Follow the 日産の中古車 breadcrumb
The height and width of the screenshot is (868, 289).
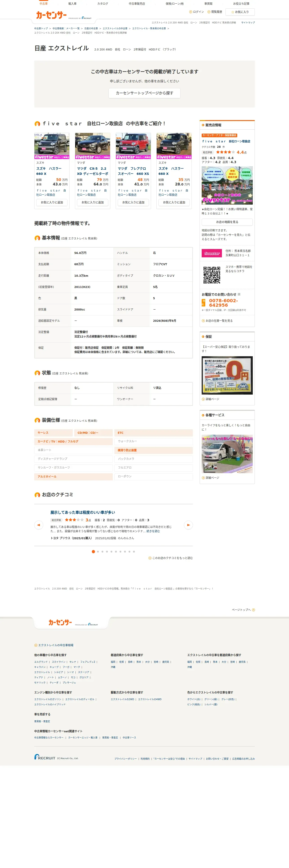click(x=91, y=29)
